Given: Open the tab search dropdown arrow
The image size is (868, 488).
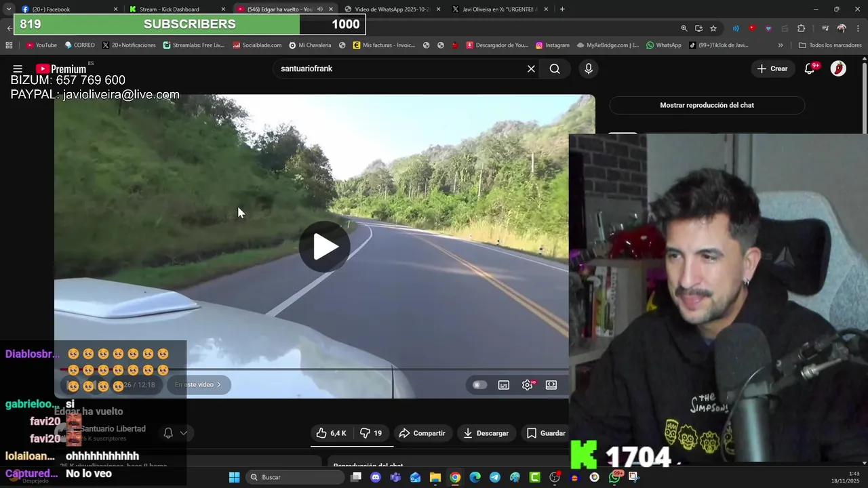Looking at the screenshot, I should 8,9.
